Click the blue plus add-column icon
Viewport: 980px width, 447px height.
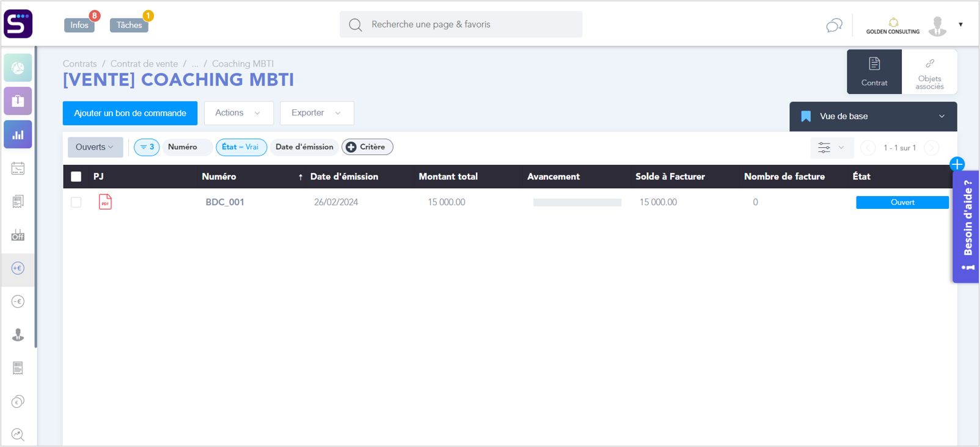pyautogui.click(x=957, y=164)
